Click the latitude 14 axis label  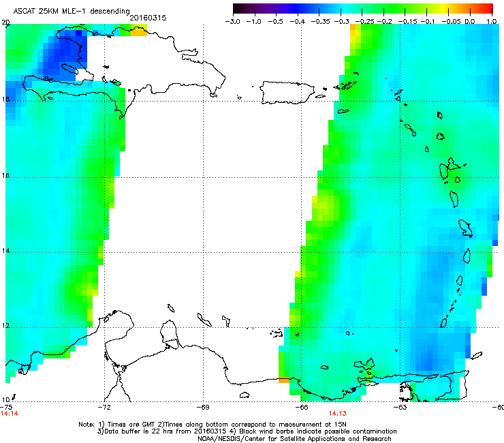(5, 251)
